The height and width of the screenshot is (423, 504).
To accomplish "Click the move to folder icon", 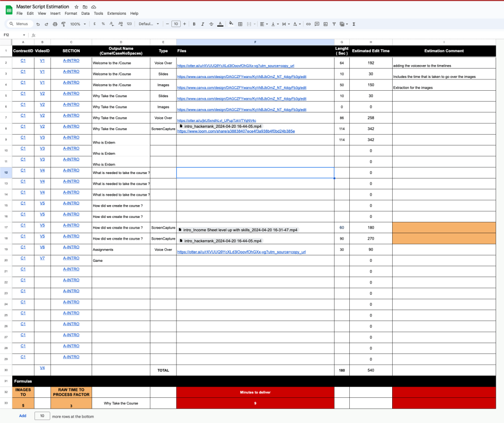I will click(x=85, y=7).
